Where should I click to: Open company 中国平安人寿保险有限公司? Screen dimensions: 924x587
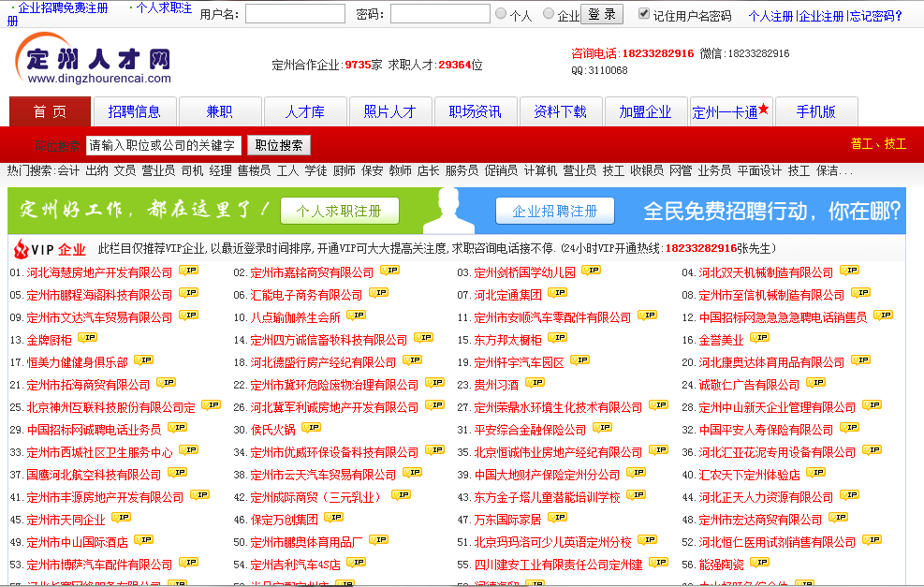766,431
